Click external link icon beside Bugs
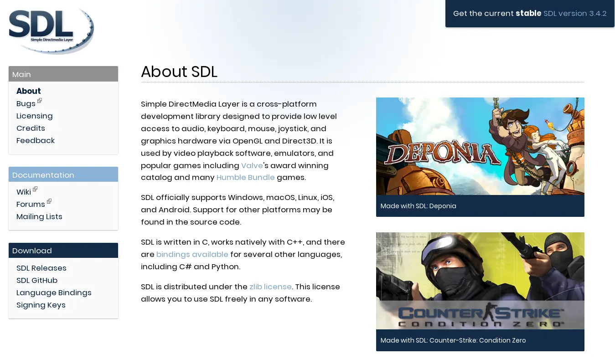Viewport: 615px width, 364px height. point(40,101)
